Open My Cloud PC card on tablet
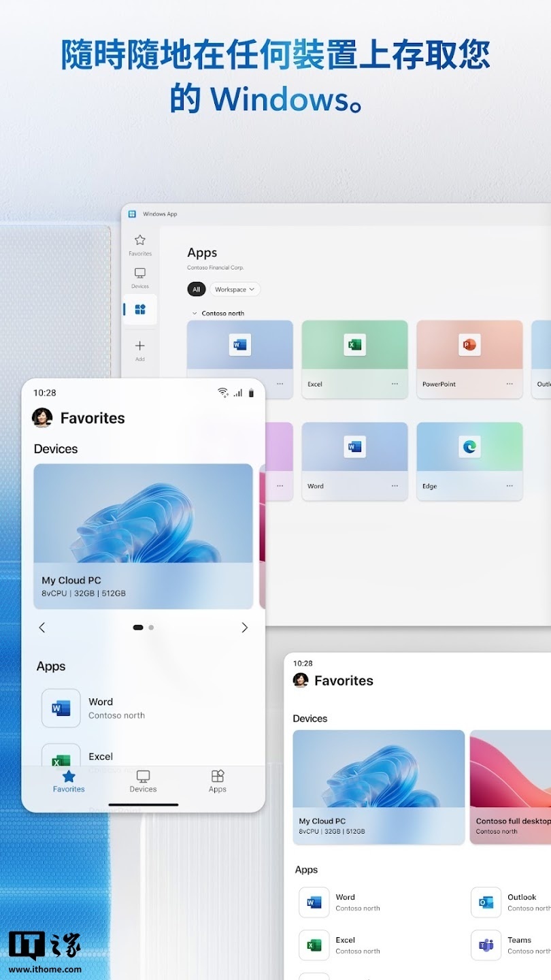This screenshot has height=980, width=551. pos(378,787)
